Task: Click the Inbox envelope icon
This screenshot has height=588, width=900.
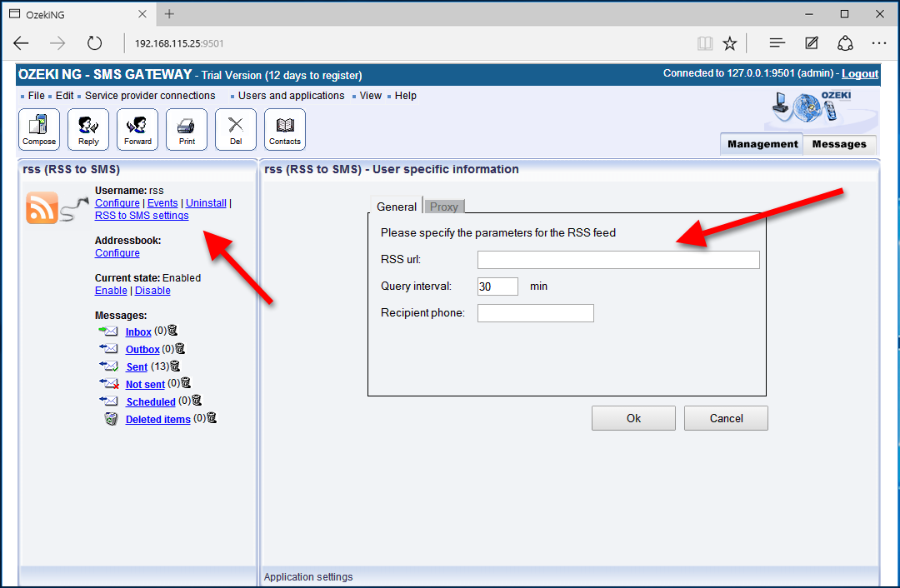Action: tap(108, 331)
